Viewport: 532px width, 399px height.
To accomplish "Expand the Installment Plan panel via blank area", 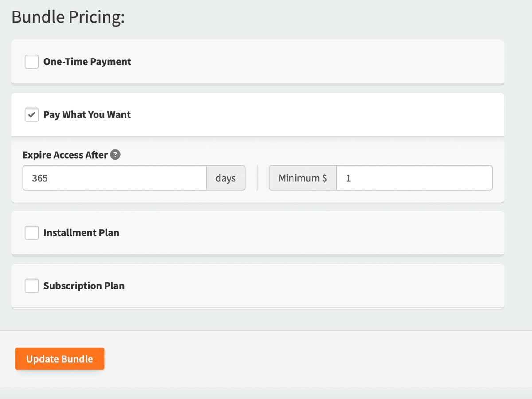I will pyautogui.click(x=310, y=233).
